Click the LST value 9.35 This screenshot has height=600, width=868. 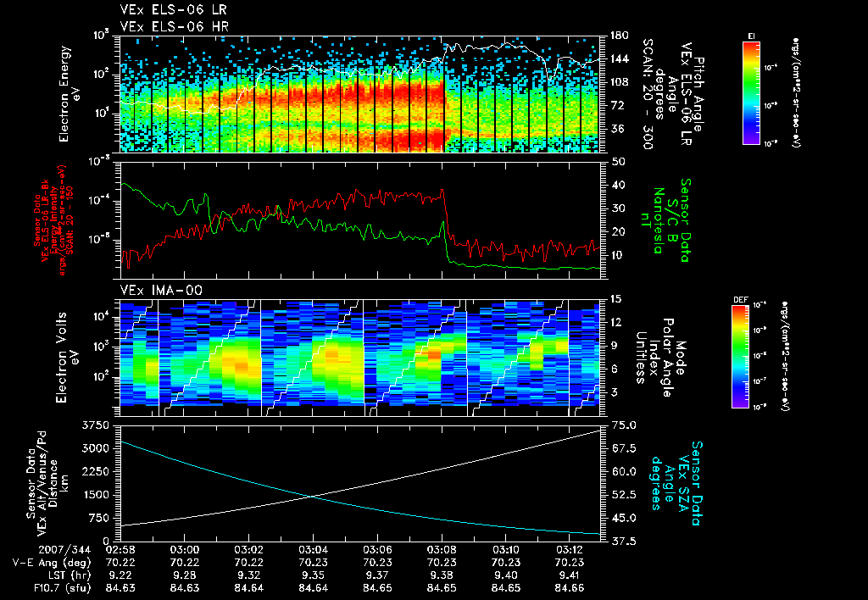pyautogui.click(x=313, y=575)
